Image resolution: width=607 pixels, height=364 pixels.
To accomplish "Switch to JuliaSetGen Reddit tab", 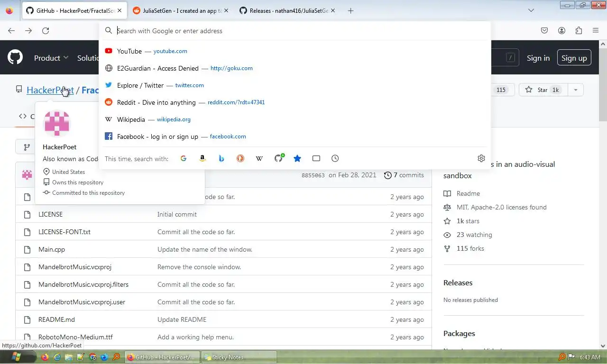I will pos(180,10).
